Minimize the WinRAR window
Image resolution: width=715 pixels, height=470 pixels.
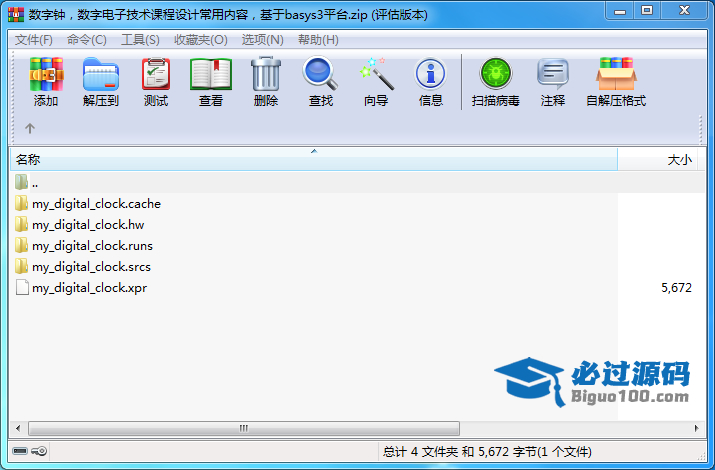621,11
